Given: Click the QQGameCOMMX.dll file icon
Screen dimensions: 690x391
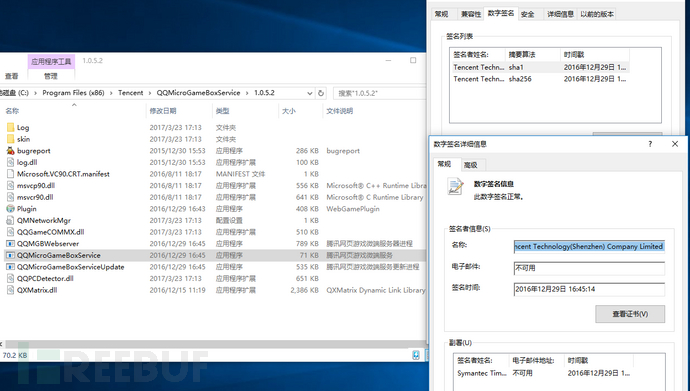Looking at the screenshot, I should point(11,232).
